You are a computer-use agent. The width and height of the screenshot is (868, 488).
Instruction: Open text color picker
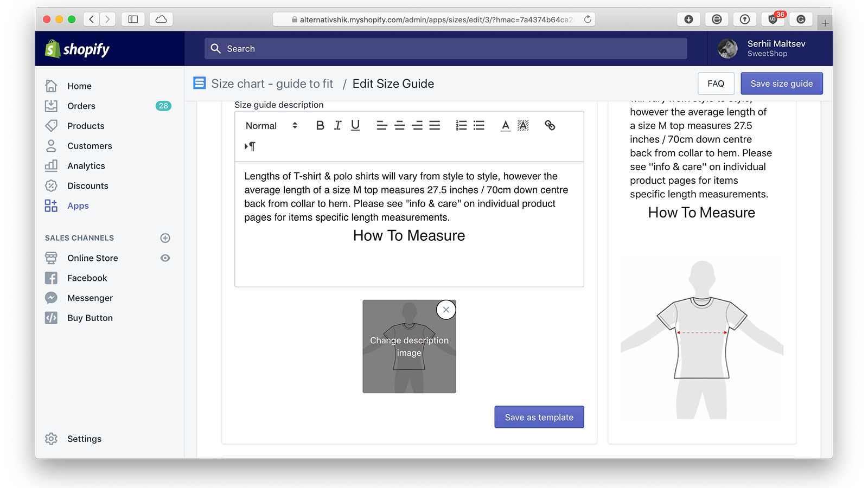(x=505, y=126)
